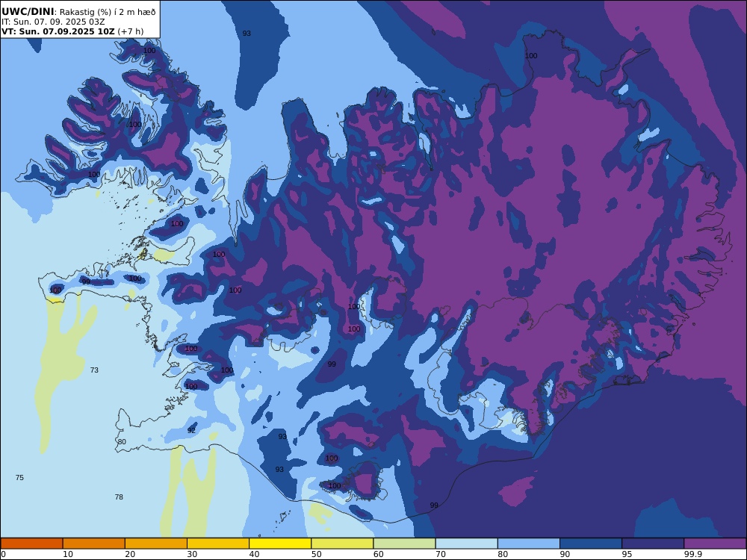Click the orange 10–20 legend swatch
Image resolution: width=747 pixels, height=560 pixels.
click(94, 544)
